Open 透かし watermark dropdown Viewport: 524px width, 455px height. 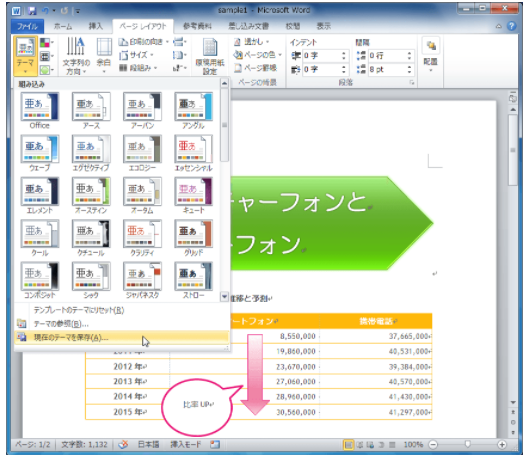[252, 42]
